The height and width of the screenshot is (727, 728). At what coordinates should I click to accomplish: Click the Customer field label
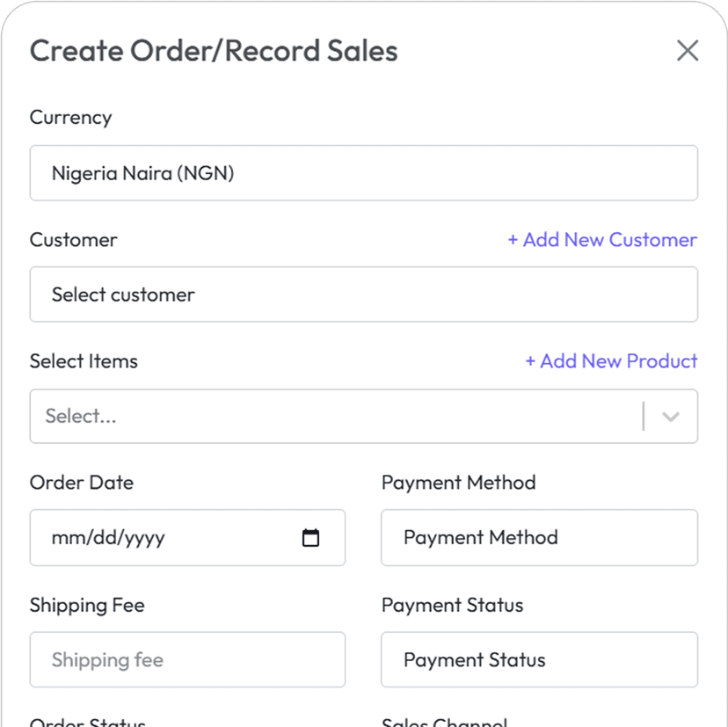point(74,240)
